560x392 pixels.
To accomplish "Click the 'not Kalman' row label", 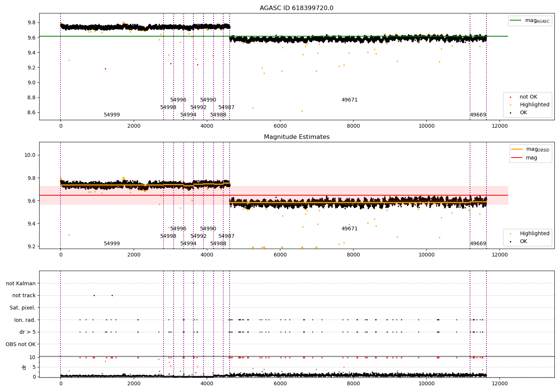I will coord(21,284).
